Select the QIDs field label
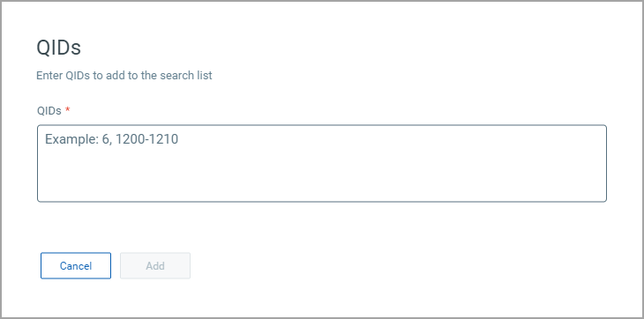 [x=49, y=111]
